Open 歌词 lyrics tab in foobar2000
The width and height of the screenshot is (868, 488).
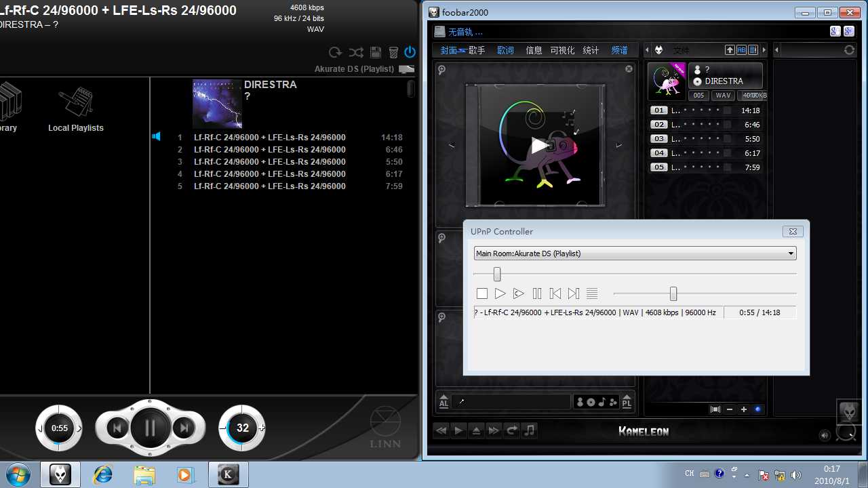click(505, 50)
